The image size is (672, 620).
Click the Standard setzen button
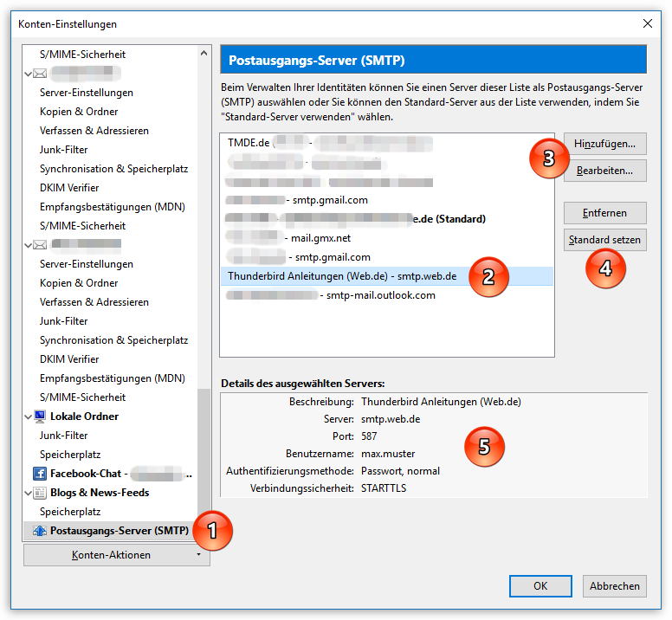point(604,240)
